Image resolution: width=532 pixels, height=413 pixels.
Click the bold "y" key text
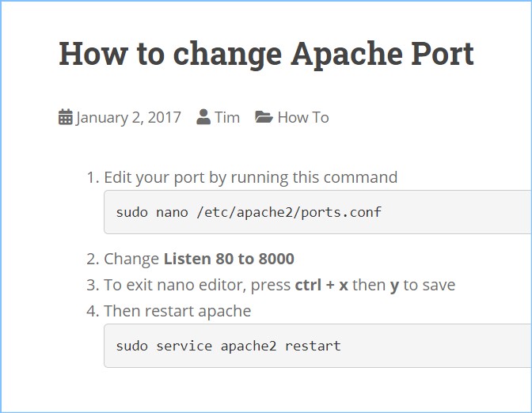point(394,285)
